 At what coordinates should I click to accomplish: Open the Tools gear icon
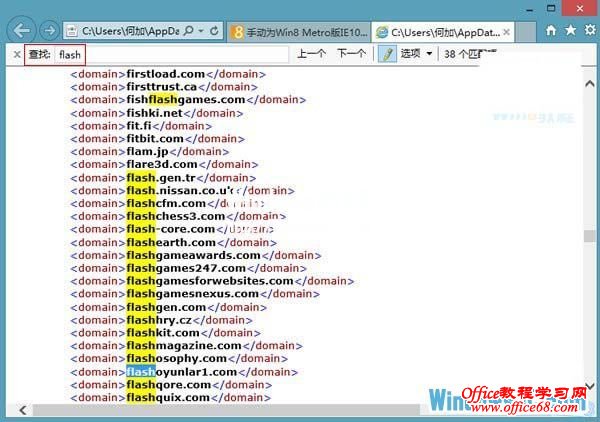pos(590,30)
